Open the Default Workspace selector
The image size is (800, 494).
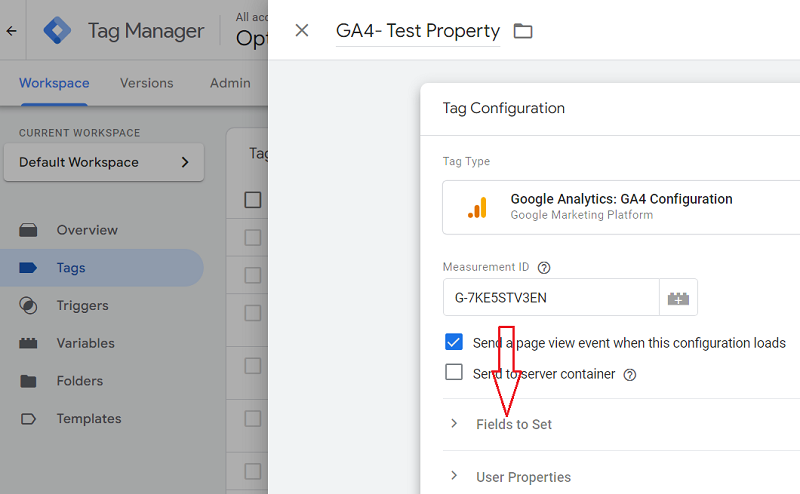(104, 162)
